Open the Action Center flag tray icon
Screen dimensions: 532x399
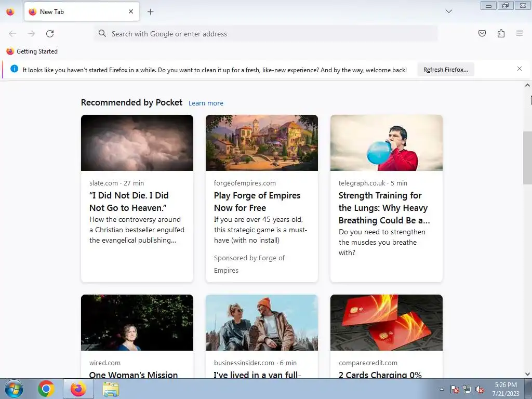click(455, 389)
